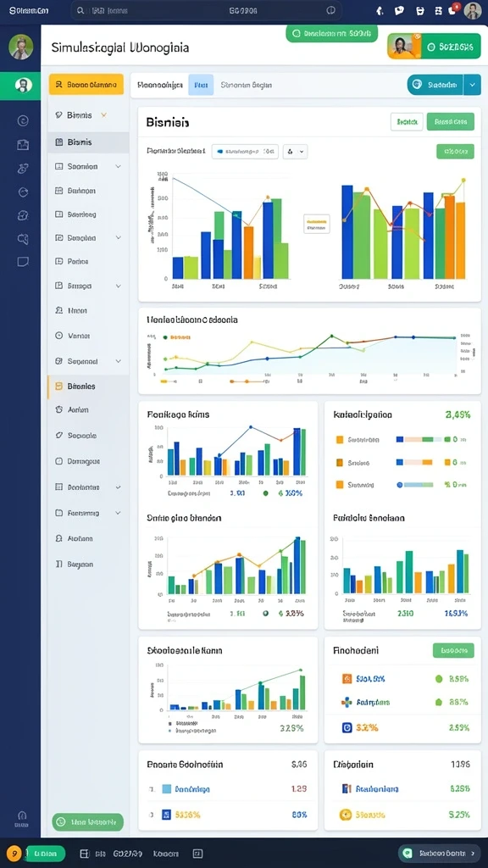Expand the Seomion sidebar chevron
Image resolution: width=488 pixels, height=868 pixels.
[x=118, y=166]
